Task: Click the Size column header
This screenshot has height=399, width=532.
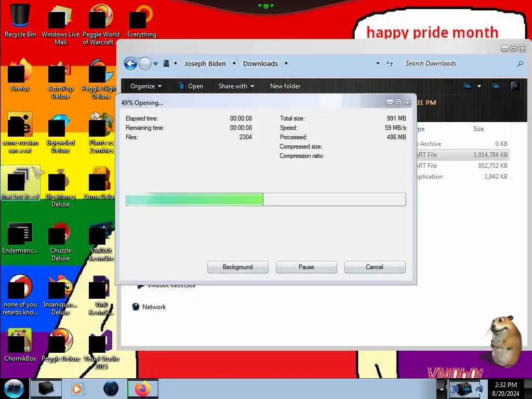Action: pos(478,129)
